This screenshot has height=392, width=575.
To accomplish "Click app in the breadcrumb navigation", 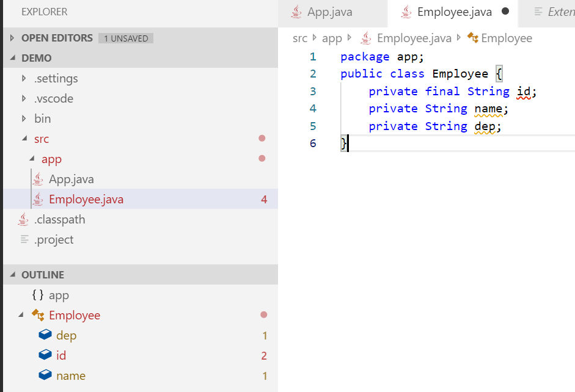I will tap(332, 38).
